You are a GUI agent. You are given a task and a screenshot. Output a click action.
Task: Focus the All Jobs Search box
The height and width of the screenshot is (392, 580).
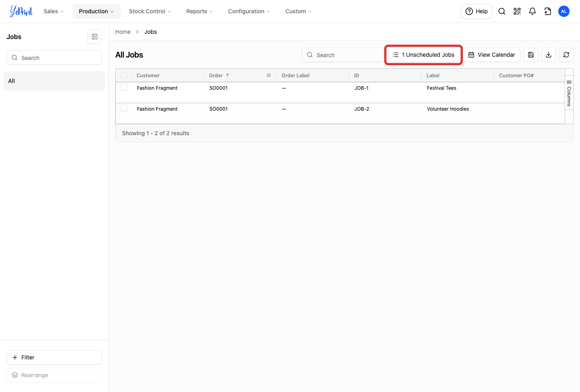[342, 55]
